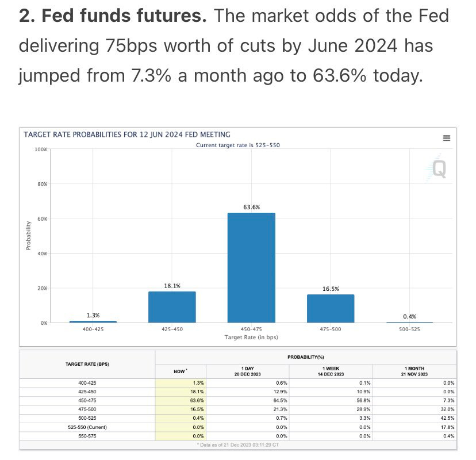Click the 425-450 bar in chart
The height and width of the screenshot is (460, 476).
(172, 306)
